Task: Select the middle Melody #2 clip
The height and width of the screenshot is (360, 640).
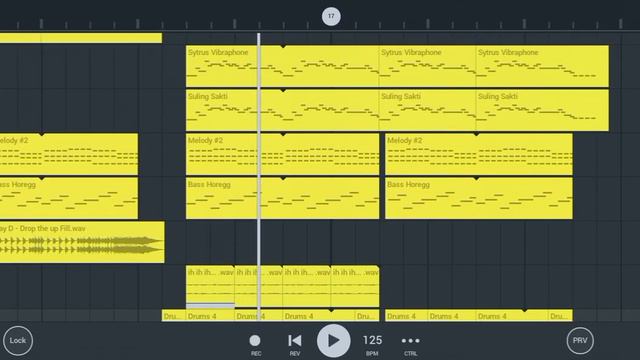Action: (x=282, y=154)
